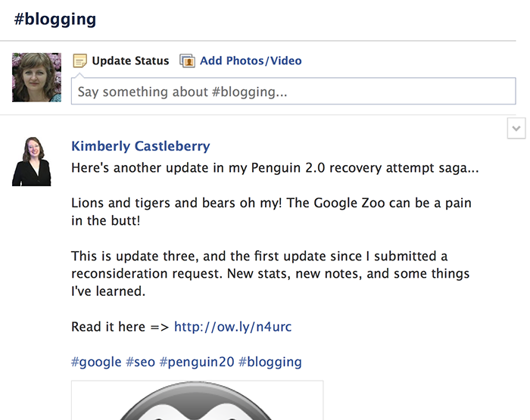Screen dimensions: 530x420
Task: Click your own profile photo beside composer
Action: (x=36, y=77)
